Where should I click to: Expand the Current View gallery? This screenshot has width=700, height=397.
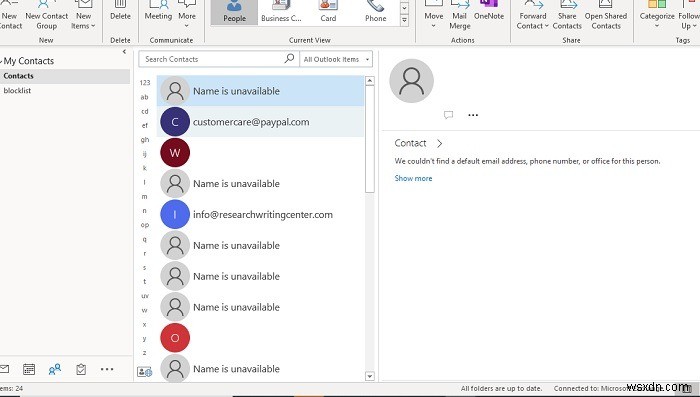(404, 21)
